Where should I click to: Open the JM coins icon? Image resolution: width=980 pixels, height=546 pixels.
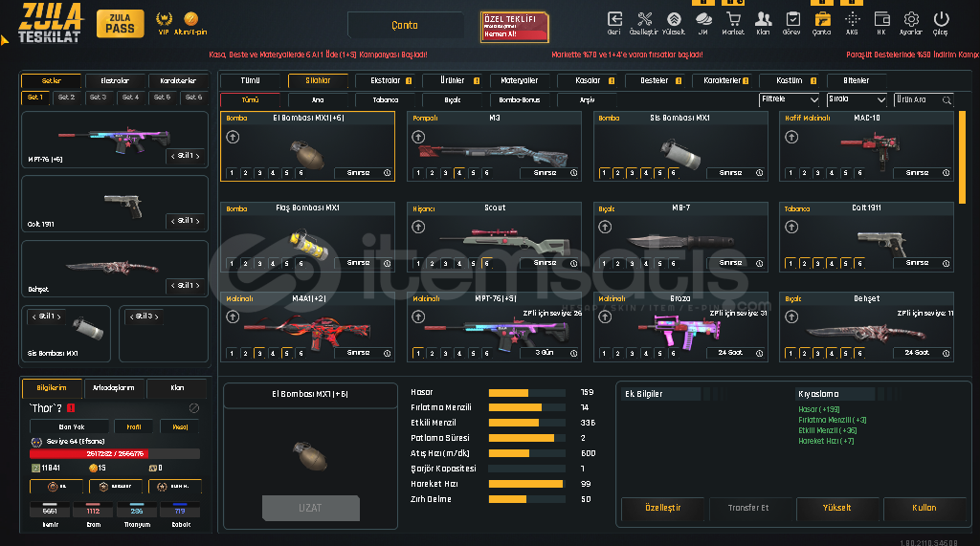pyautogui.click(x=703, y=19)
